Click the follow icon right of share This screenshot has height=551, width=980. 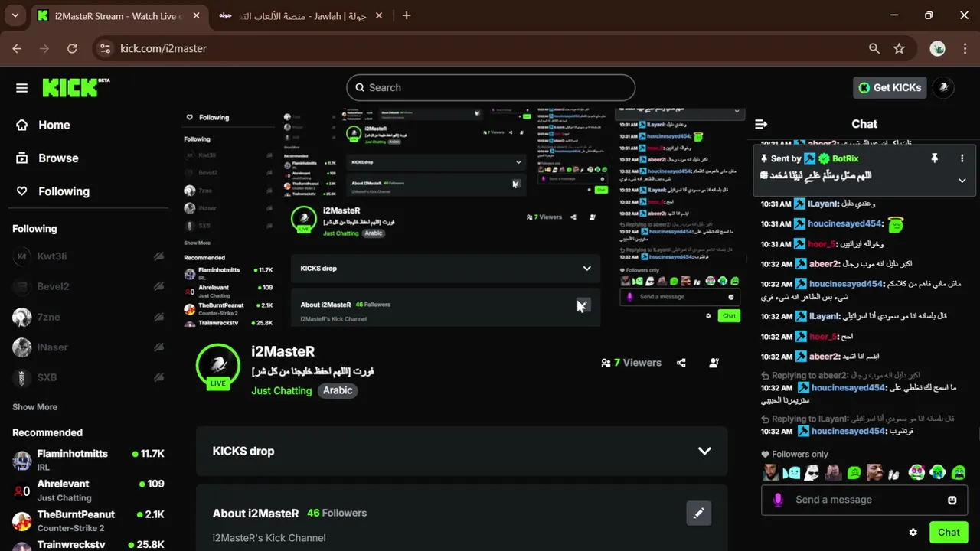(x=714, y=363)
